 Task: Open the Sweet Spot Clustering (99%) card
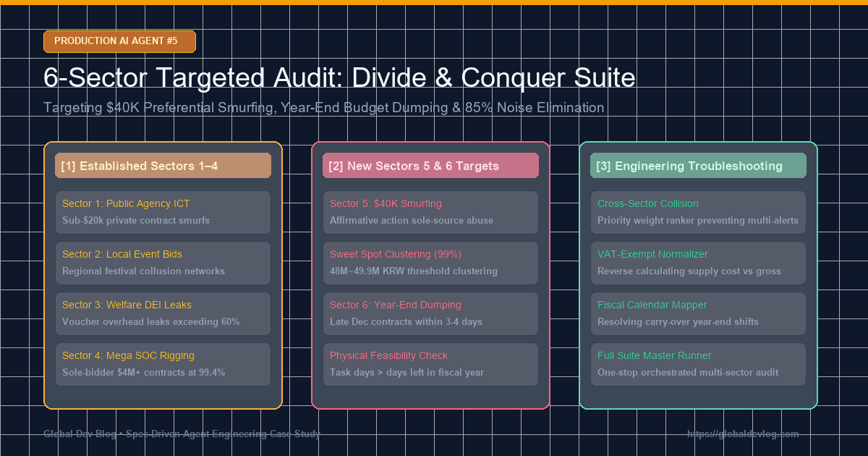point(430,263)
